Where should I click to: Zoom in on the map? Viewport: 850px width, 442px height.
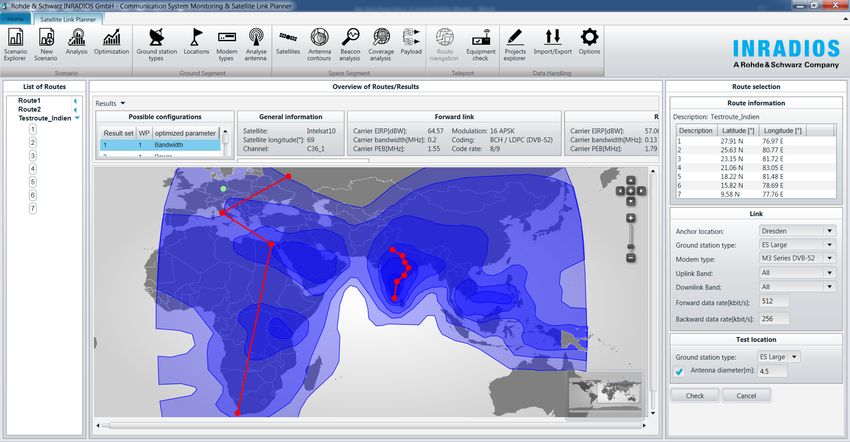pyautogui.click(x=630, y=218)
